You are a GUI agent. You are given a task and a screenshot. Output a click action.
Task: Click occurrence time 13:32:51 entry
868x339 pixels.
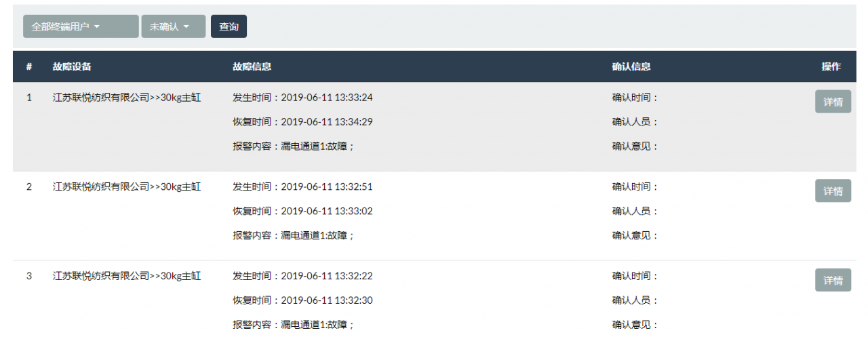coord(302,187)
